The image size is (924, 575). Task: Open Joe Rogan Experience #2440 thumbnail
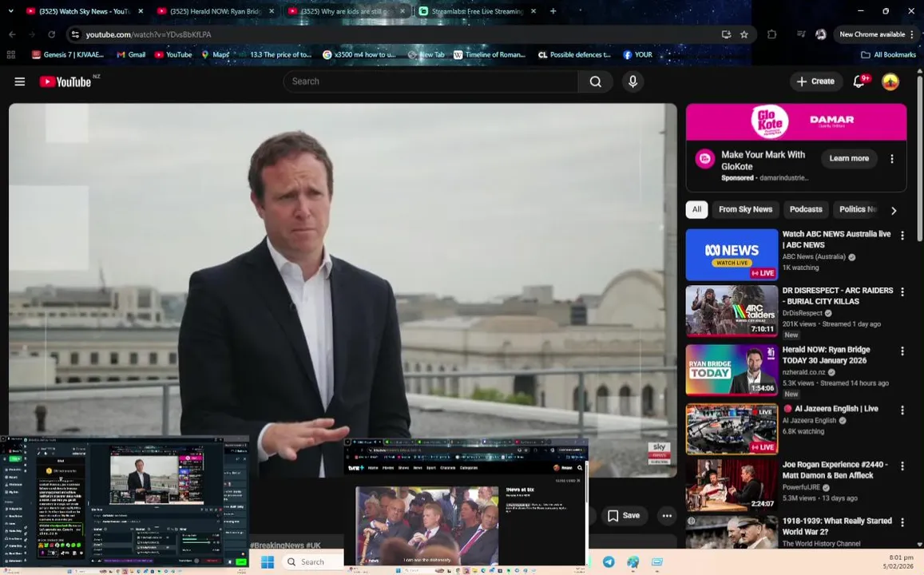pos(732,485)
